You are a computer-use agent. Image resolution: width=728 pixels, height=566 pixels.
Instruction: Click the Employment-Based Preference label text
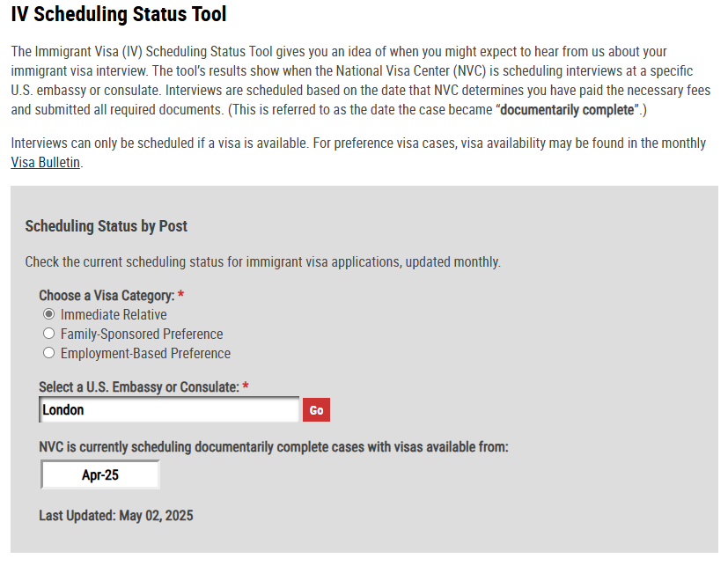coord(145,353)
